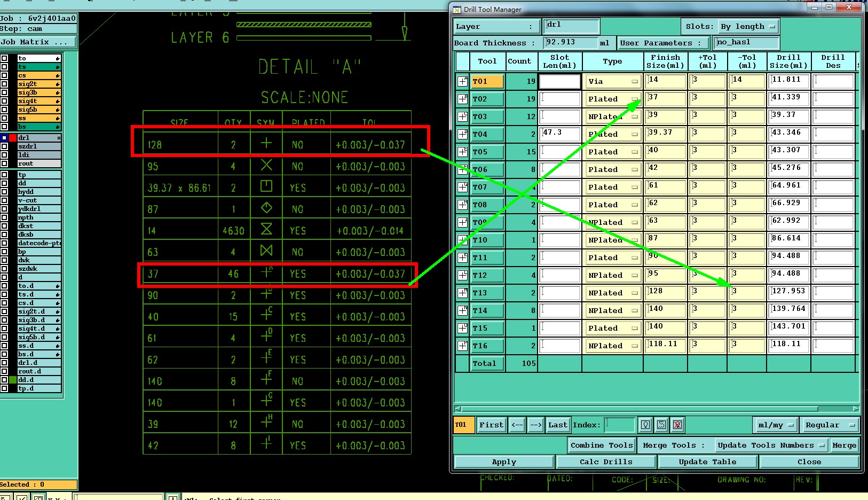Click the Drill Tool Manager title bar icon

(x=457, y=9)
